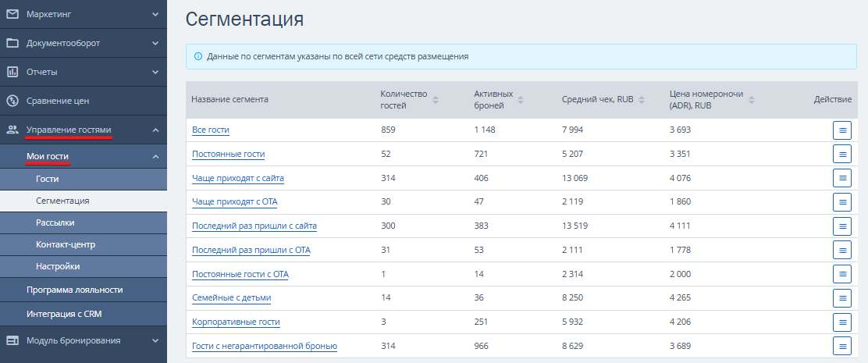Screen dimensions: 868x363
Task: Click guest count 859 in Все гости row
Action: (x=388, y=130)
